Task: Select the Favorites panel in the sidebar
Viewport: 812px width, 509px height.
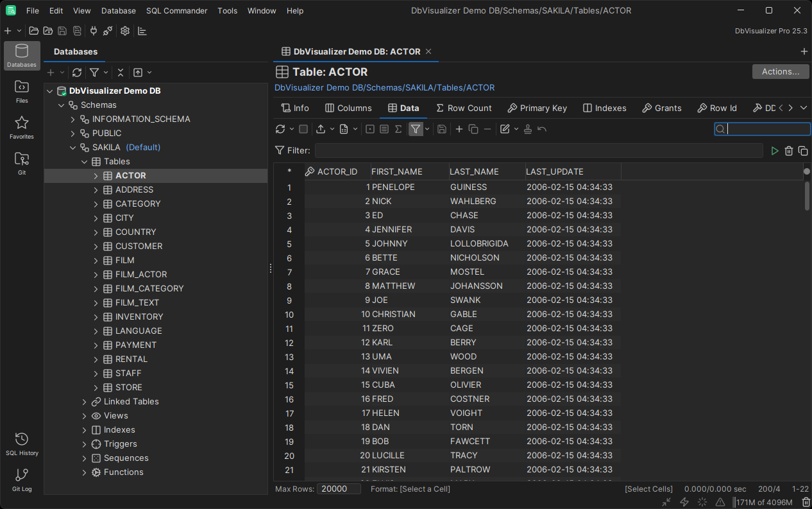Action: [21, 125]
